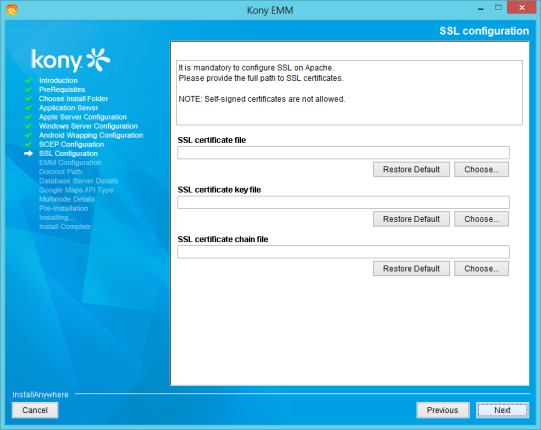The width and height of the screenshot is (541, 430).
Task: Select the Introduction step in sidebar
Action: pos(58,80)
